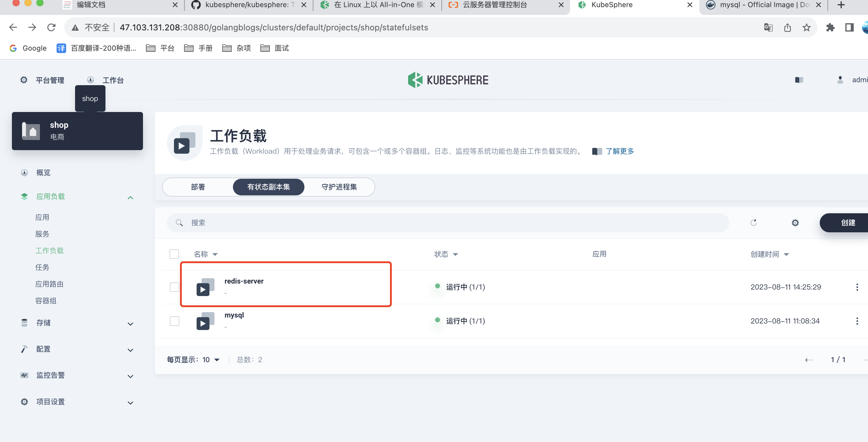Open the translate page icon
The image size is (868, 442).
click(x=768, y=27)
